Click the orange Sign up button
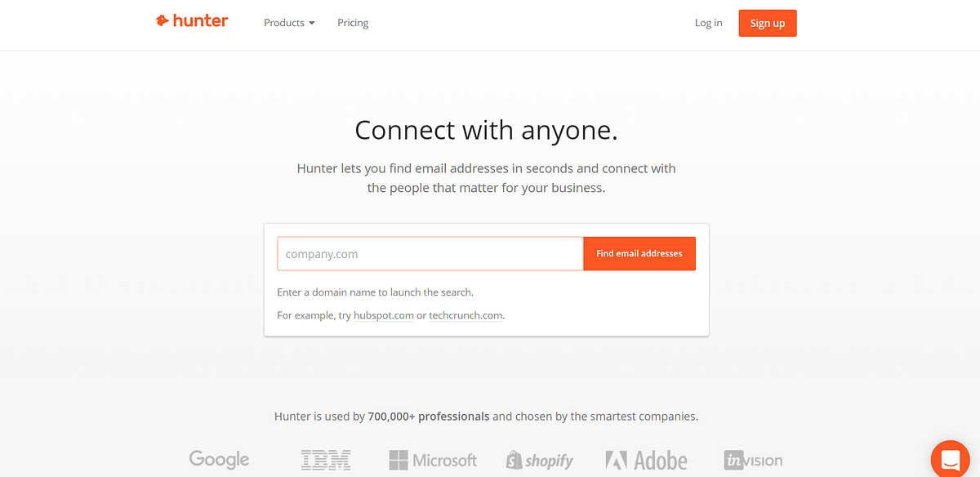The height and width of the screenshot is (477, 980). point(767,23)
